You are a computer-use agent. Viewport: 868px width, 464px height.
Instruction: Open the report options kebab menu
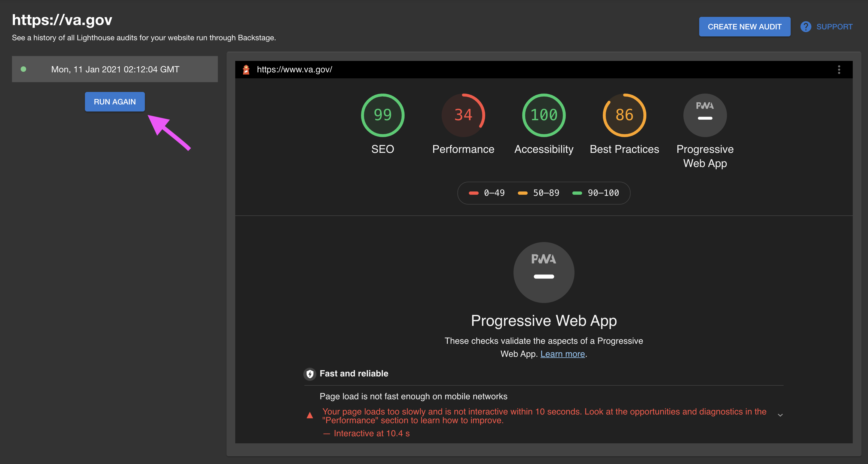839,70
